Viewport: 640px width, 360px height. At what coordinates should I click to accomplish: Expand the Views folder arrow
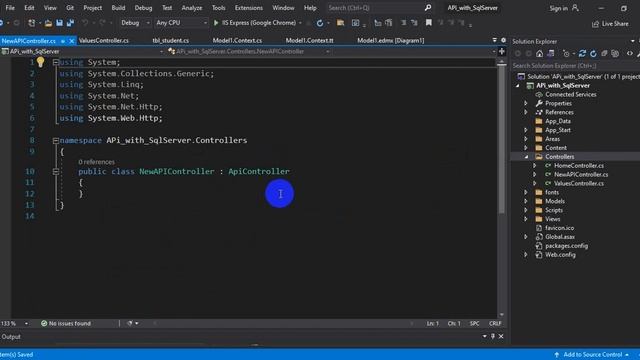click(526, 219)
